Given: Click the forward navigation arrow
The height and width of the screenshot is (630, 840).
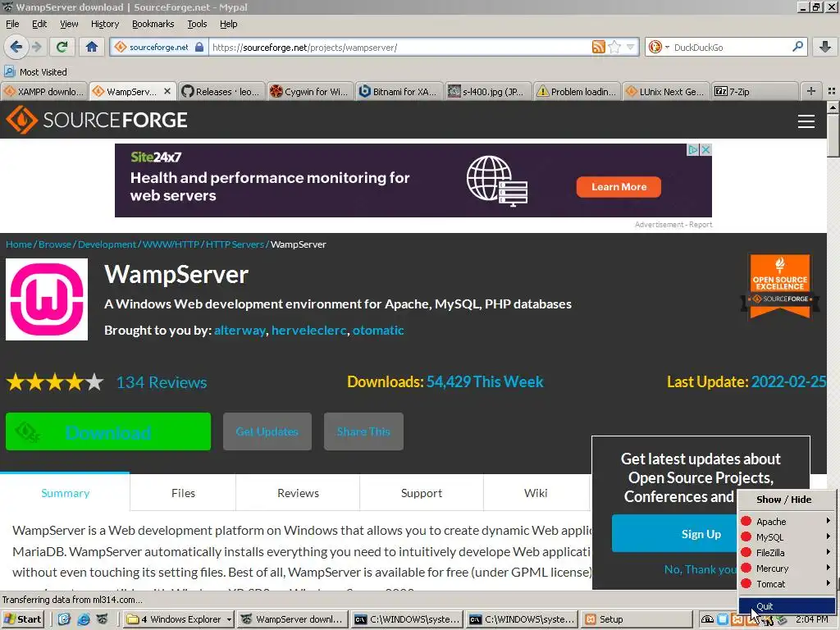Looking at the screenshot, I should coord(36,47).
